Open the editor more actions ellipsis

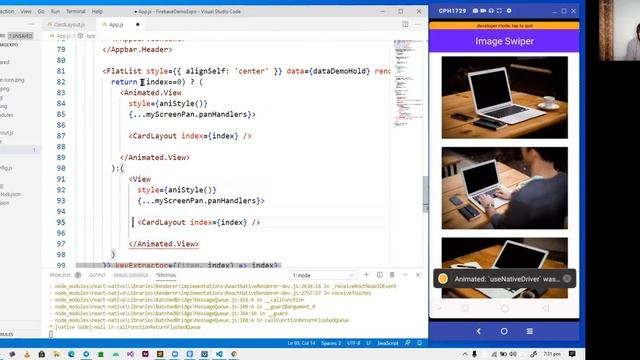tap(418, 24)
